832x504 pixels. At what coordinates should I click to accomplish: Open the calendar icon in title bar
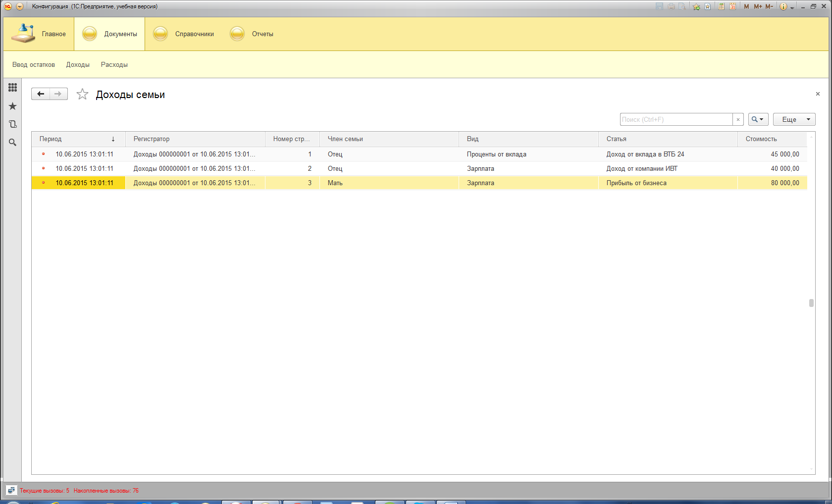click(x=732, y=6)
